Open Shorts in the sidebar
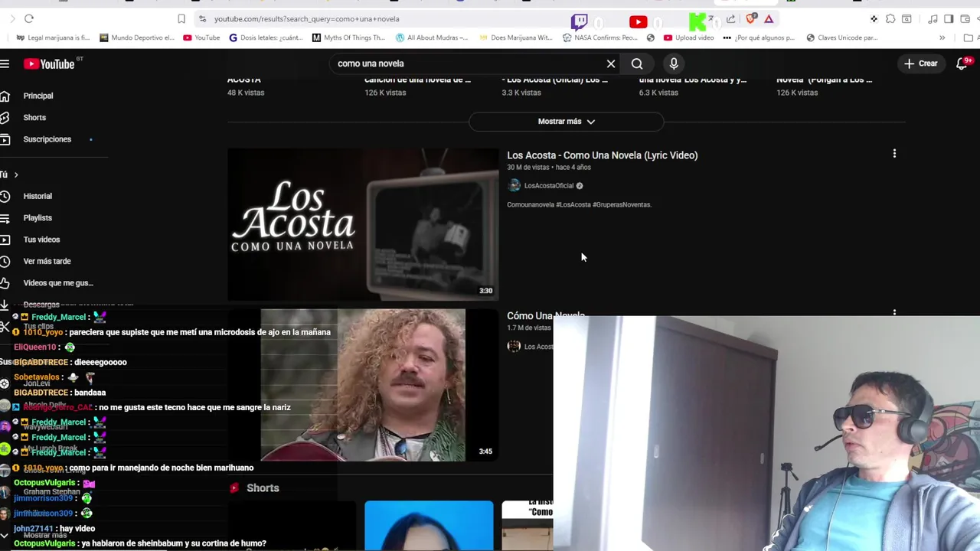Viewport: 980px width, 551px height. (x=34, y=117)
